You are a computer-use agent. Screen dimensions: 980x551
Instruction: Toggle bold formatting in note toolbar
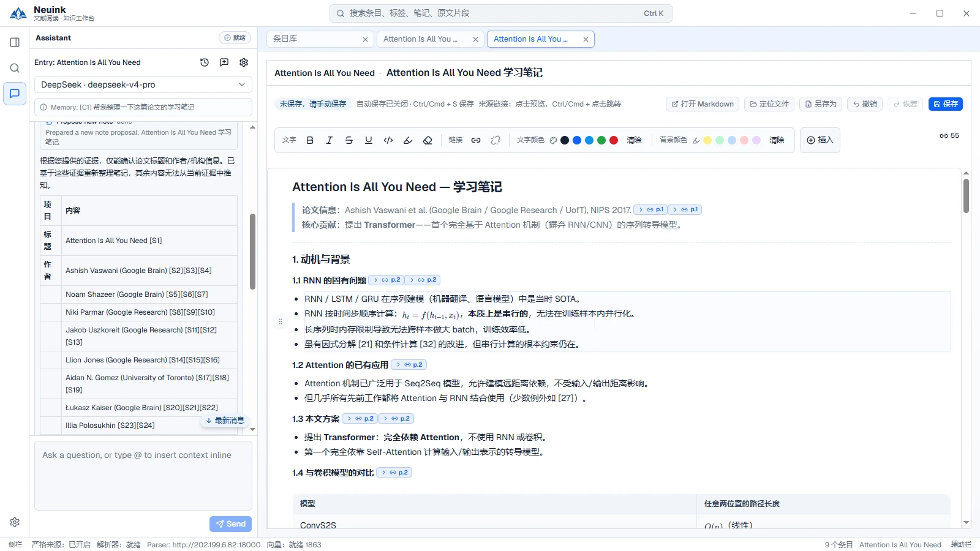tap(310, 140)
